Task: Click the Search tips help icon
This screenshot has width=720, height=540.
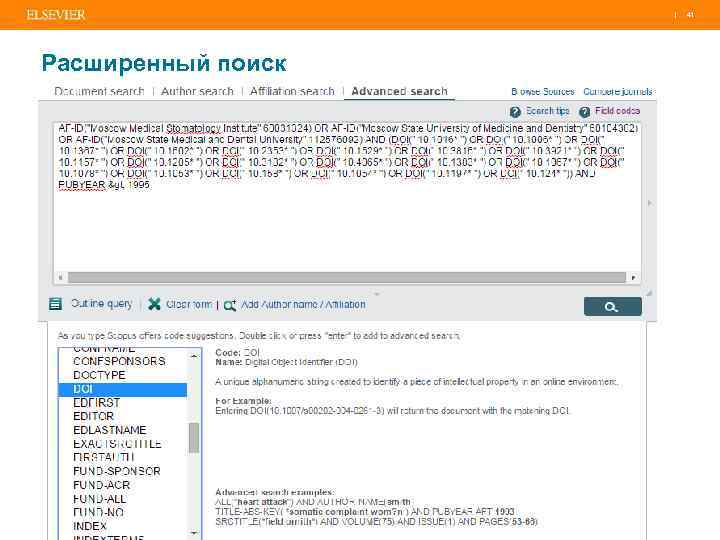Action: click(515, 112)
